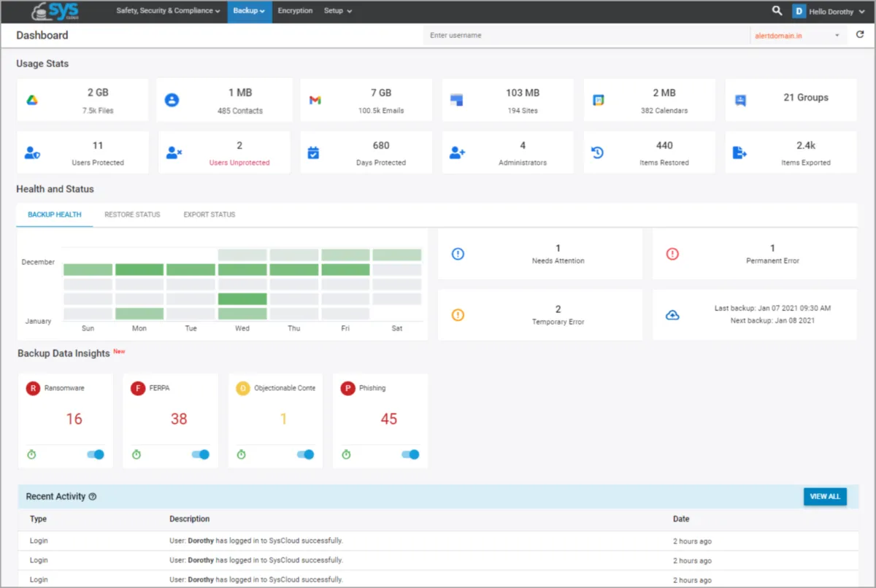Click the Items Exported icon

tap(739, 152)
